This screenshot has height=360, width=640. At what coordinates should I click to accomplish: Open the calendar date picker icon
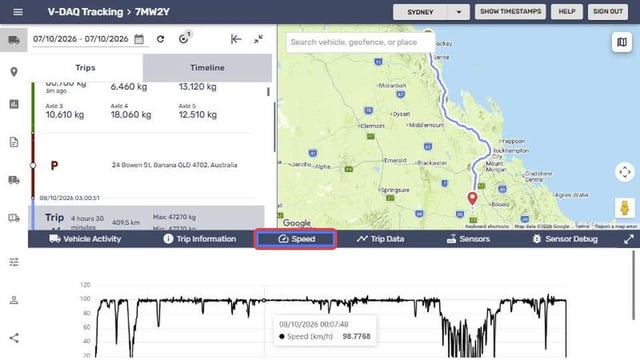click(x=139, y=39)
